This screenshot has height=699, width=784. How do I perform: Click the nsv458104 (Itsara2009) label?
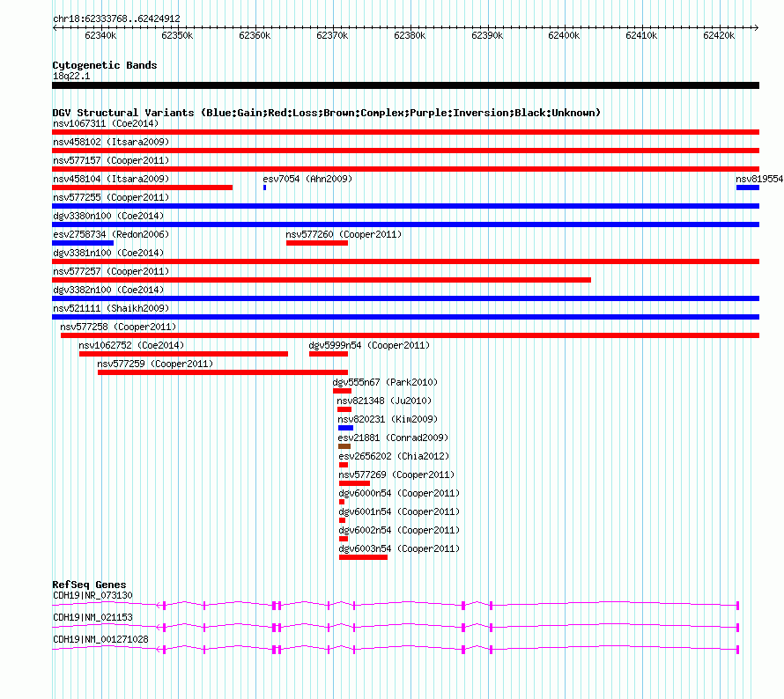click(x=111, y=179)
